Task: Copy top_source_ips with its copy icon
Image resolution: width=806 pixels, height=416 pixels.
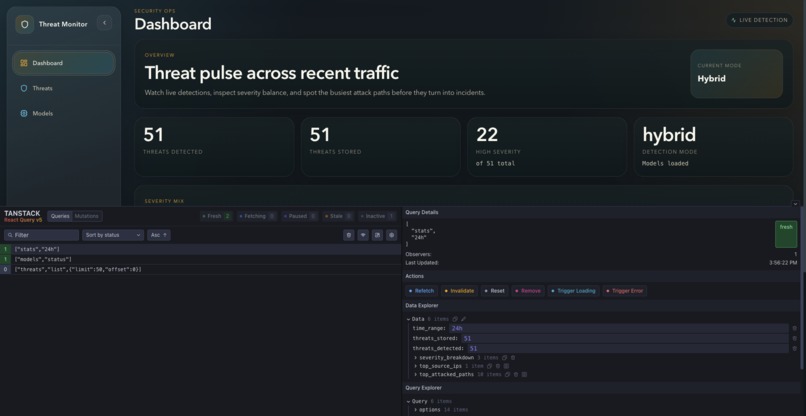Action: pyautogui.click(x=489, y=366)
